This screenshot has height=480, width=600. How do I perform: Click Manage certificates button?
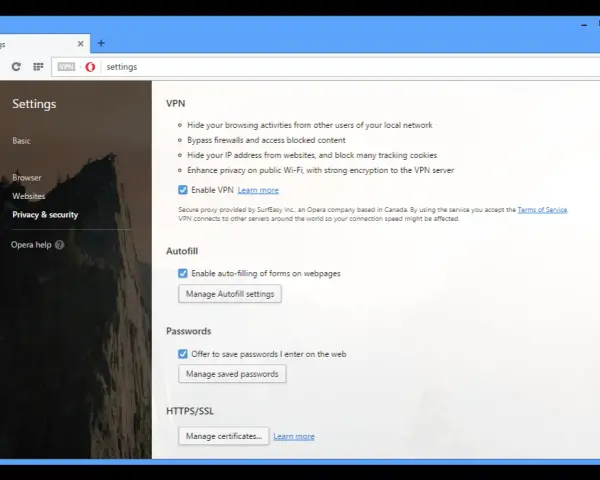pos(224,436)
